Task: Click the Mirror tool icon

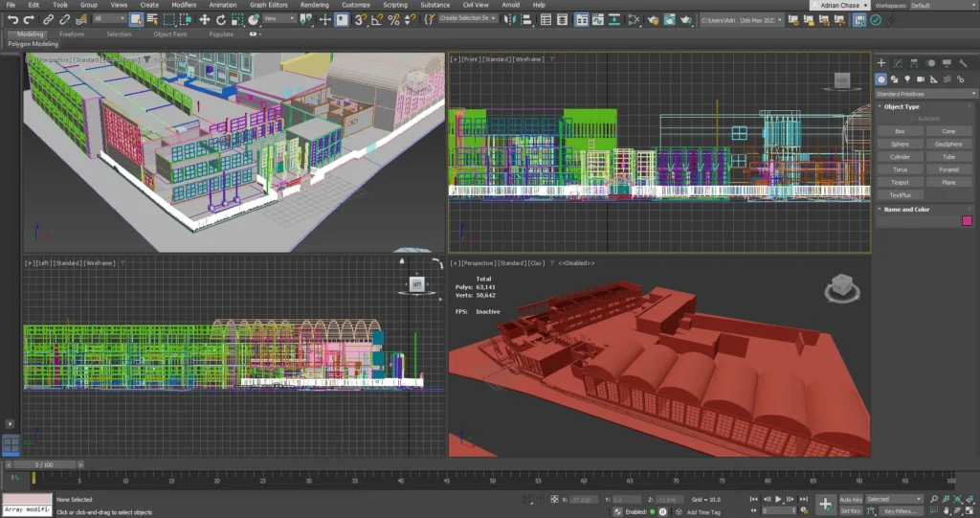Action: (x=510, y=20)
